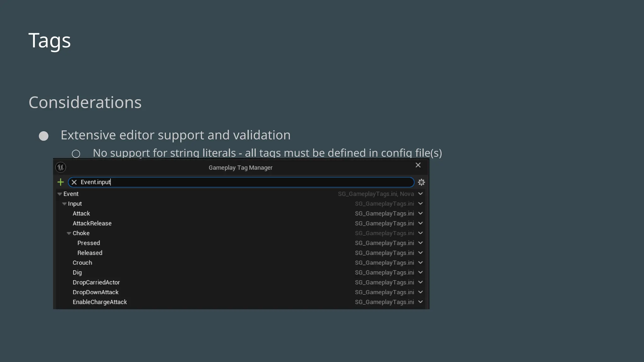This screenshot has width=644, height=362.
Task: Open the gear settings in Gameplay Tag Manager
Action: pyautogui.click(x=421, y=182)
